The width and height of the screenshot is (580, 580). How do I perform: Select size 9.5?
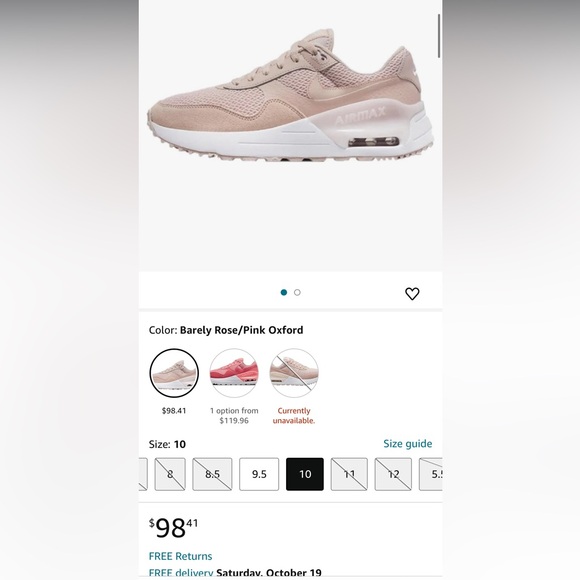[259, 474]
